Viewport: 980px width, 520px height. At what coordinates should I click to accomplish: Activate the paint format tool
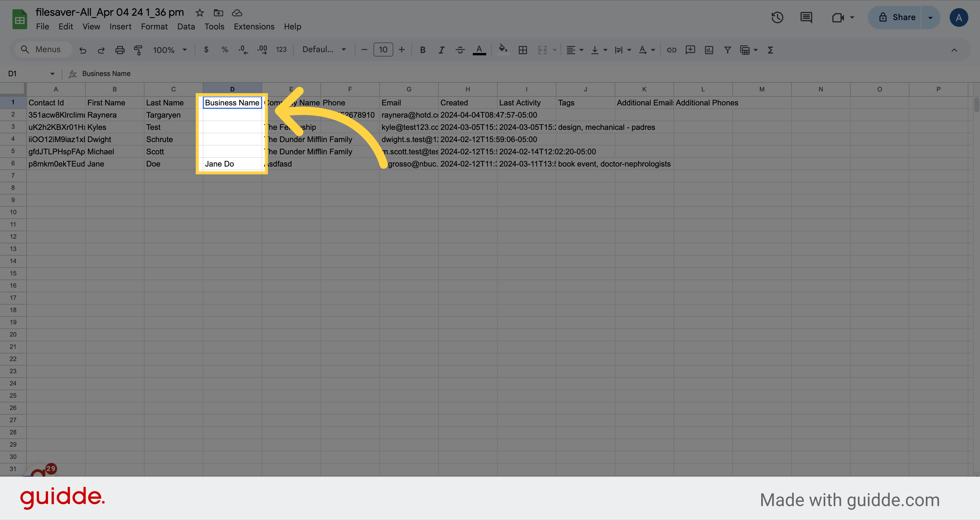[138, 50]
